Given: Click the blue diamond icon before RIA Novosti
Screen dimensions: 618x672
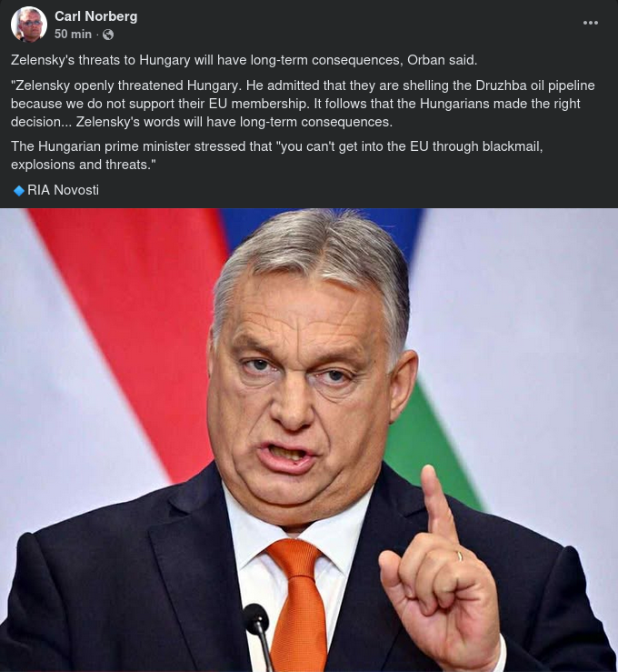Looking at the screenshot, I should pyautogui.click(x=18, y=190).
